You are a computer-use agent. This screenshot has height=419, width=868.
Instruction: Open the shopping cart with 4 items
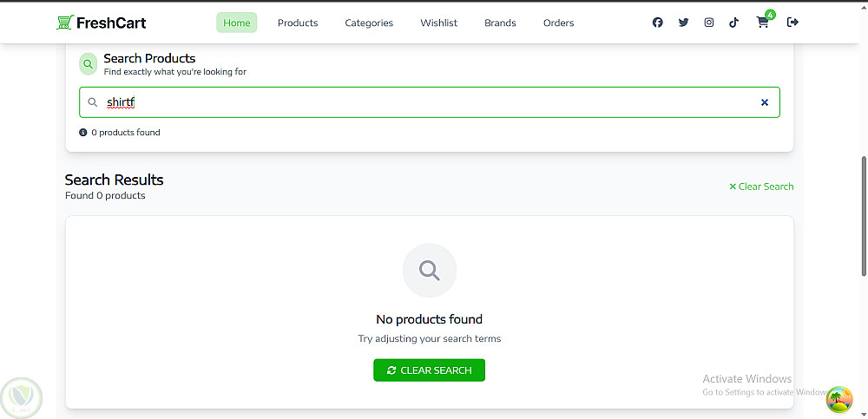[763, 23]
